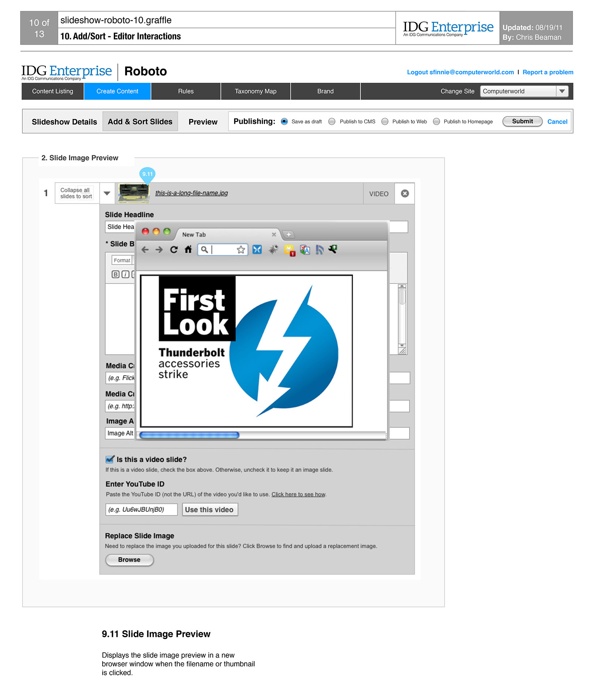Image resolution: width=591 pixels, height=700 pixels.
Task: Uncheck the 'Is this a video slide?' checkbox
Action: pos(110,459)
